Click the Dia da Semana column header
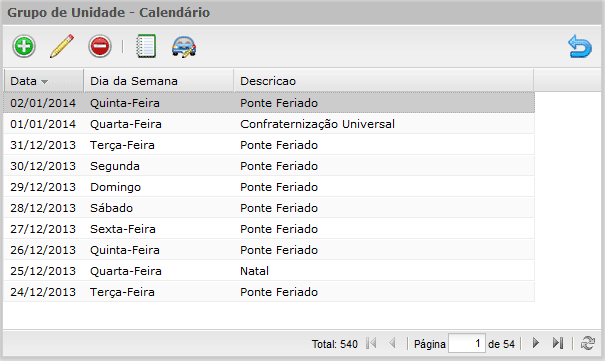The height and width of the screenshot is (361, 605). (x=159, y=81)
